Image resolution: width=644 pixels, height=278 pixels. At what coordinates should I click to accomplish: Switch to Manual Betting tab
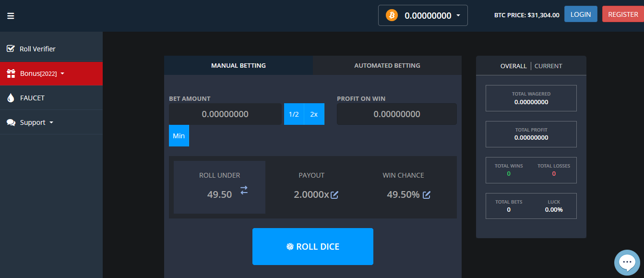pos(239,65)
